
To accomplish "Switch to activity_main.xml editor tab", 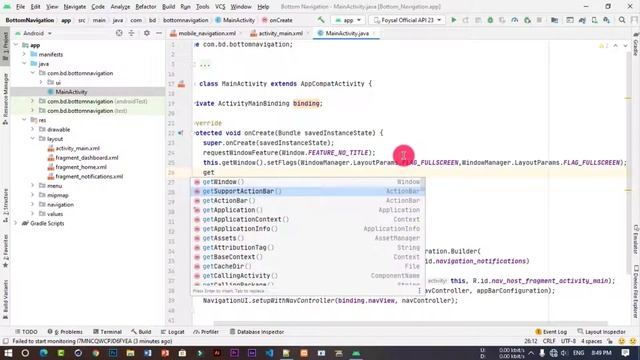I will [x=280, y=33].
